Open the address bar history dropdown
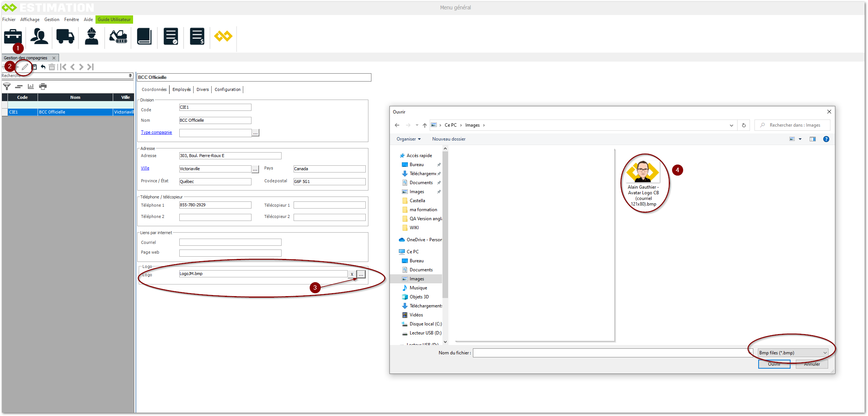Screen dimensions: 868x416 731,126
